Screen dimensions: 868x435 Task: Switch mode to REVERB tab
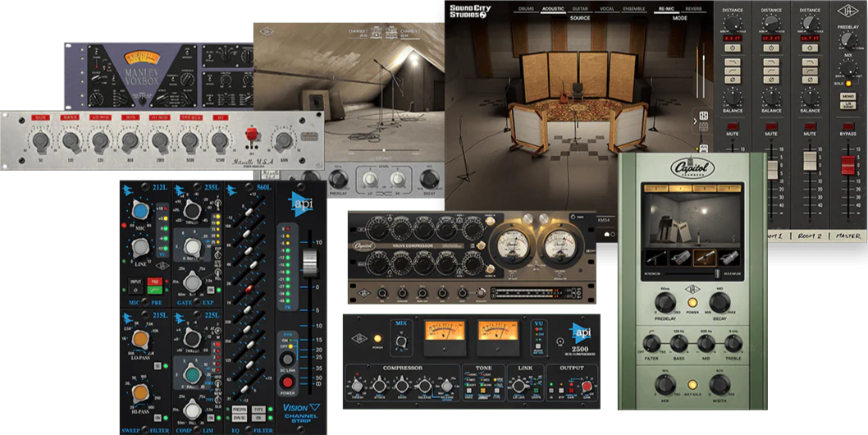[694, 9]
